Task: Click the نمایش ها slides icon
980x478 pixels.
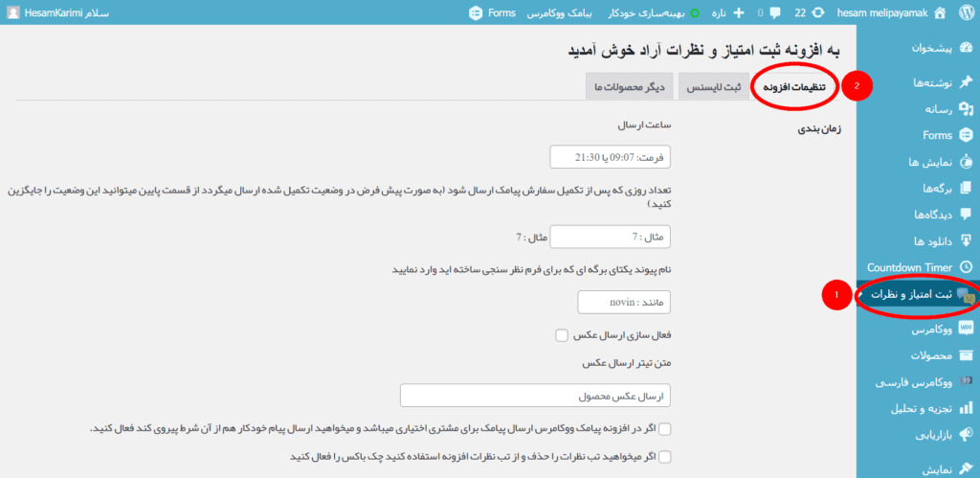Action: coord(967,162)
